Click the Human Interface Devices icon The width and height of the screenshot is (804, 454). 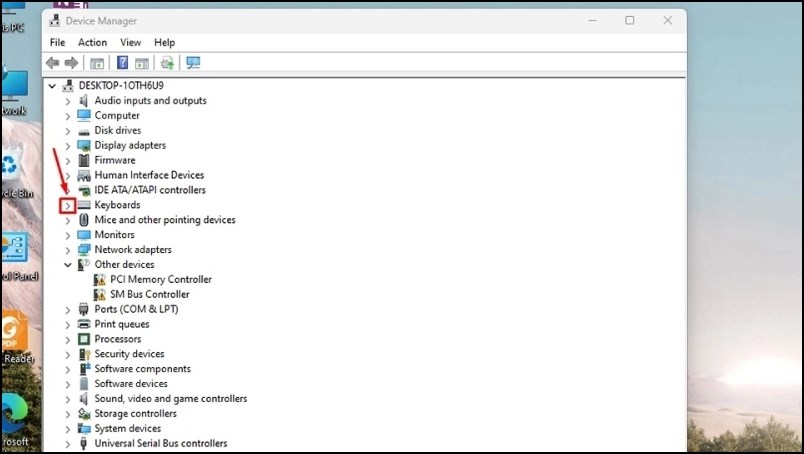(84, 175)
